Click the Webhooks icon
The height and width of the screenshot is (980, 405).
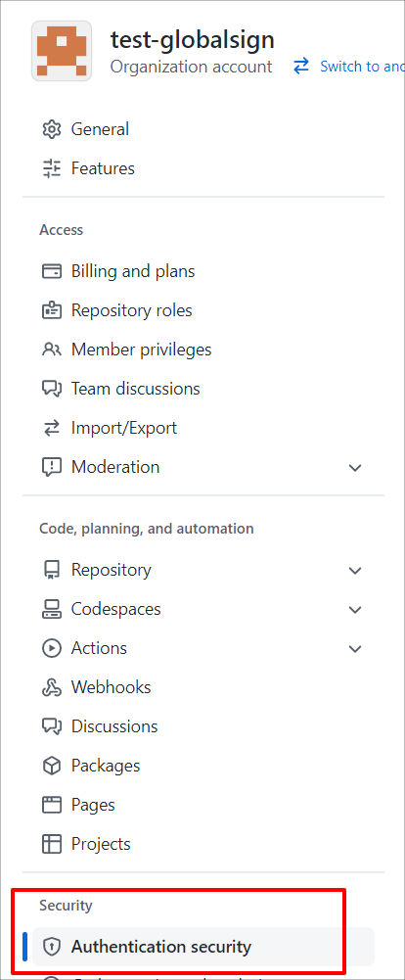click(x=51, y=687)
